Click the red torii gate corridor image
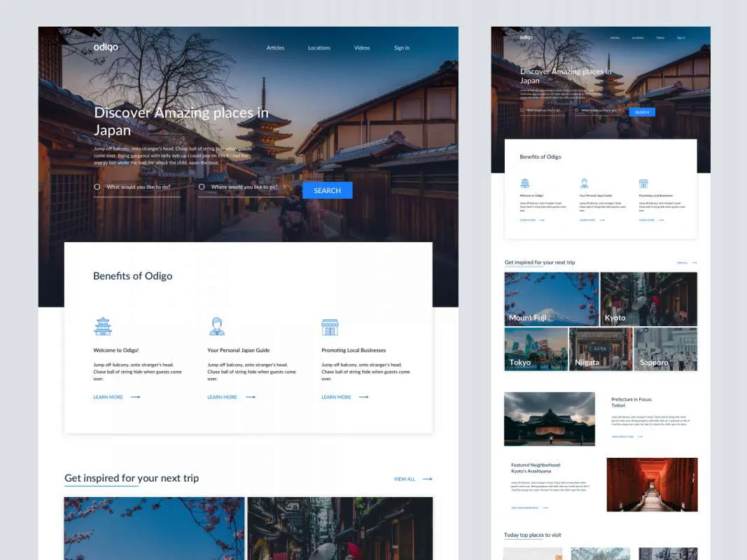Screen dimensions: 747x560 coord(652,484)
